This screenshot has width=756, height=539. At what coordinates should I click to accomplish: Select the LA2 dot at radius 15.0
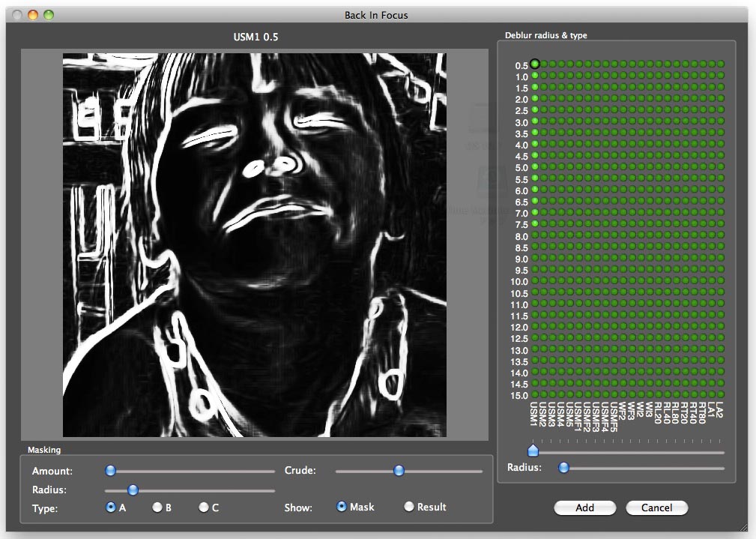point(721,395)
